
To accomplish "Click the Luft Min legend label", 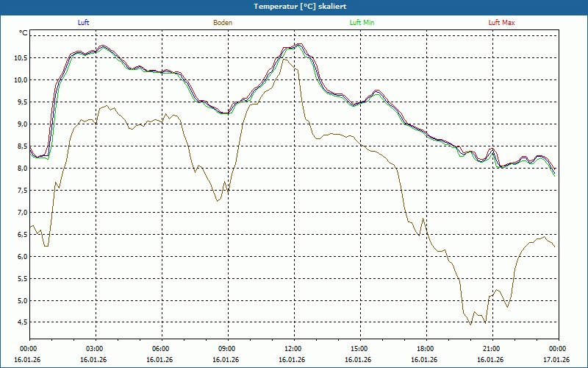I will (x=362, y=23).
